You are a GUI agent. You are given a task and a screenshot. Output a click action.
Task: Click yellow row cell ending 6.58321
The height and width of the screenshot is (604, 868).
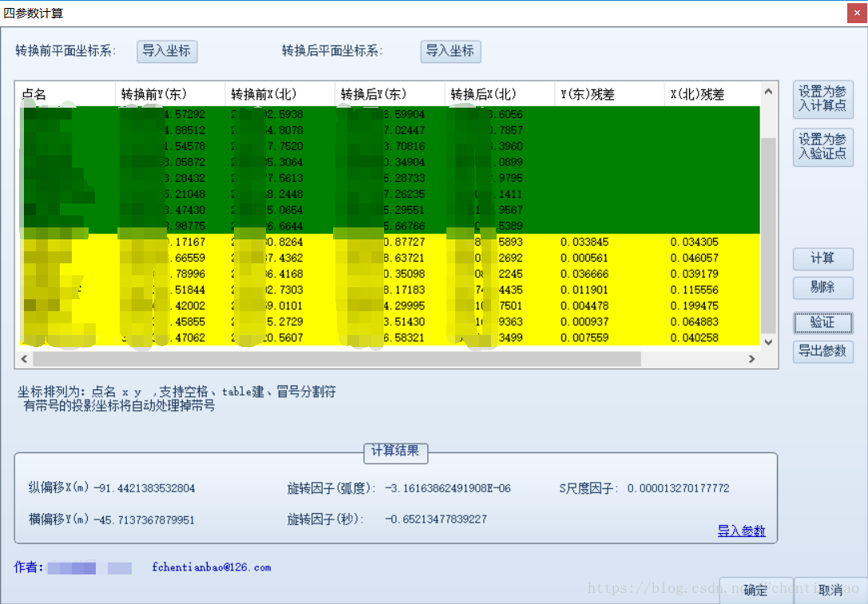tap(405, 338)
